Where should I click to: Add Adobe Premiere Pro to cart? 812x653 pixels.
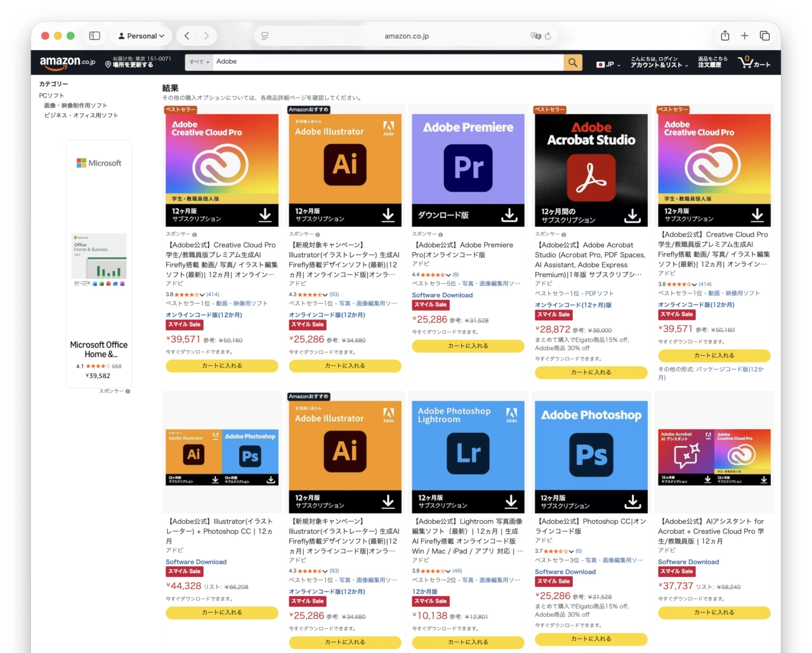click(468, 346)
